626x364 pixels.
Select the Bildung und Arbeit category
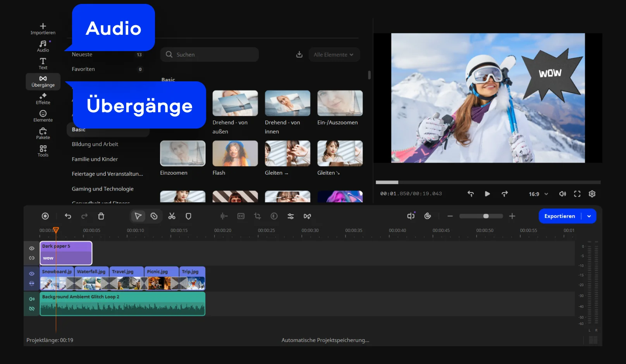click(x=95, y=144)
